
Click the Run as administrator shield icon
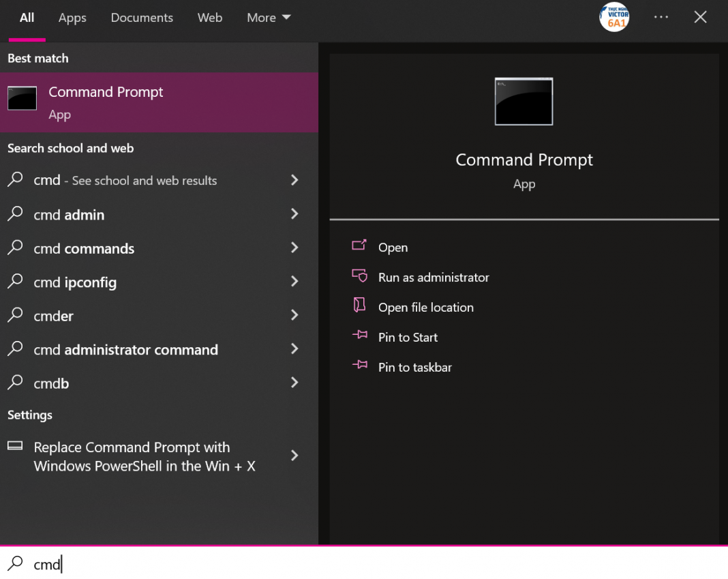click(x=359, y=276)
